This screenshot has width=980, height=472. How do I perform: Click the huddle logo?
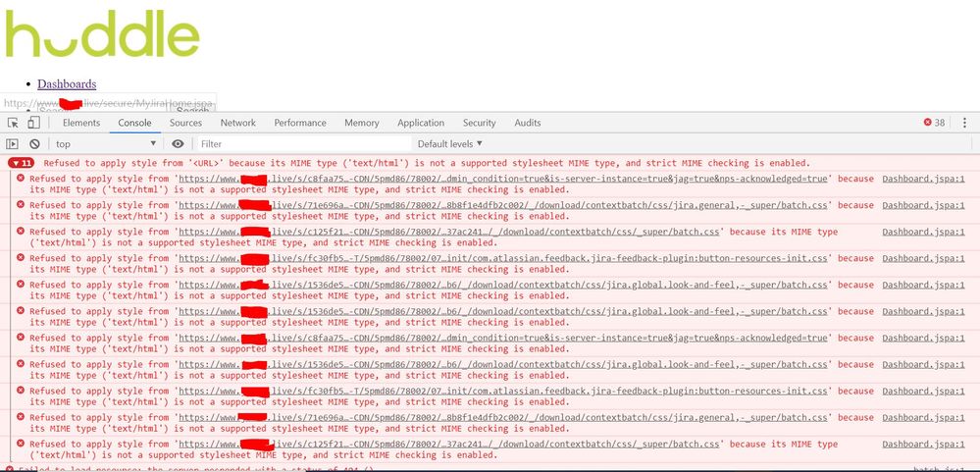point(102,33)
